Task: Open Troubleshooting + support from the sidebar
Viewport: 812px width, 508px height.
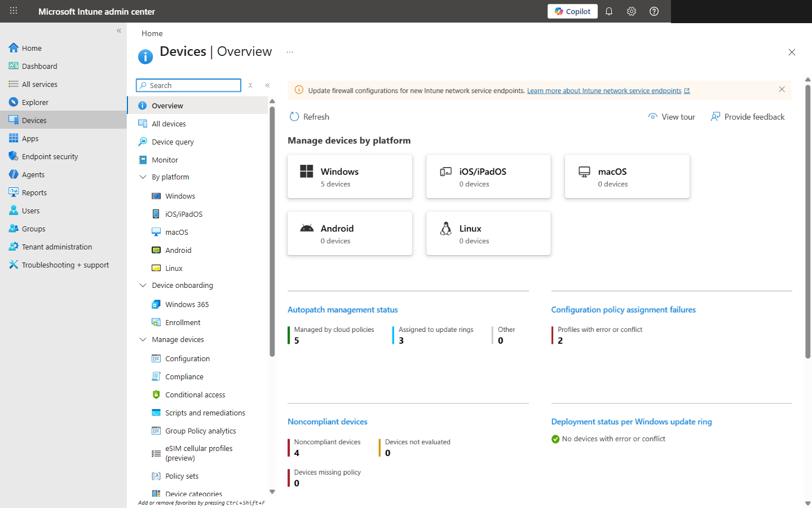Action: [x=65, y=264]
